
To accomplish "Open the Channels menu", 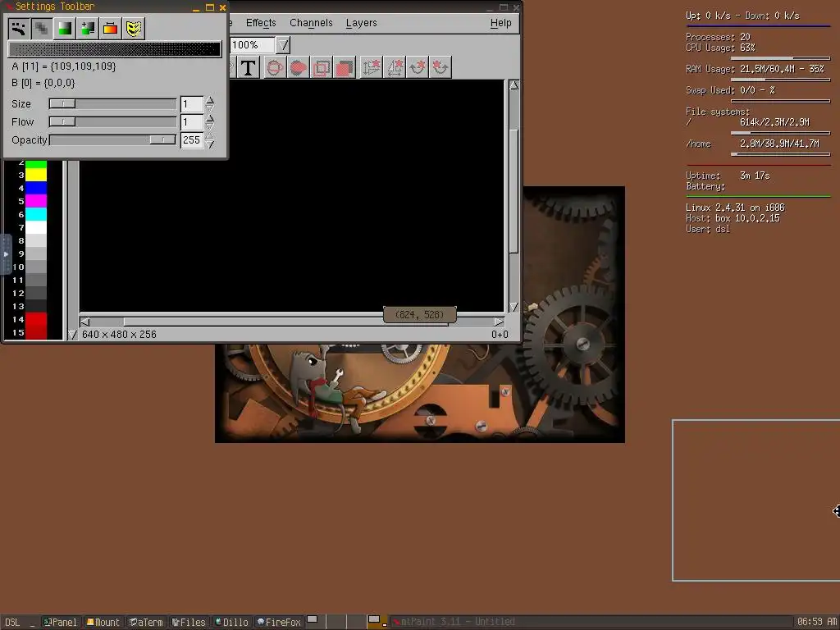I will tap(311, 22).
